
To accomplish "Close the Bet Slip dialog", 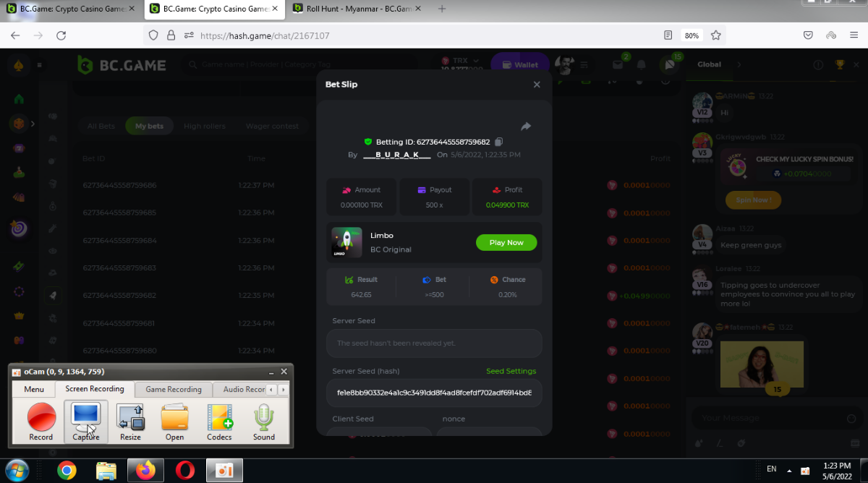I will point(537,85).
